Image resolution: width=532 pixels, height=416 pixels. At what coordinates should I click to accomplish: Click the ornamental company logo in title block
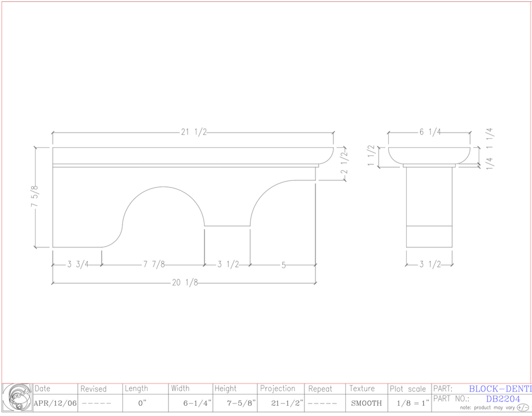(17, 397)
